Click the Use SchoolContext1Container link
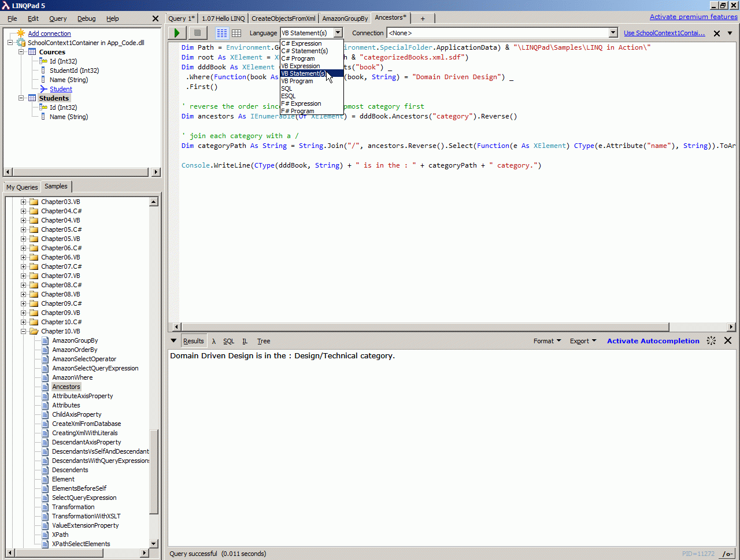This screenshot has height=560, width=740. click(x=664, y=33)
